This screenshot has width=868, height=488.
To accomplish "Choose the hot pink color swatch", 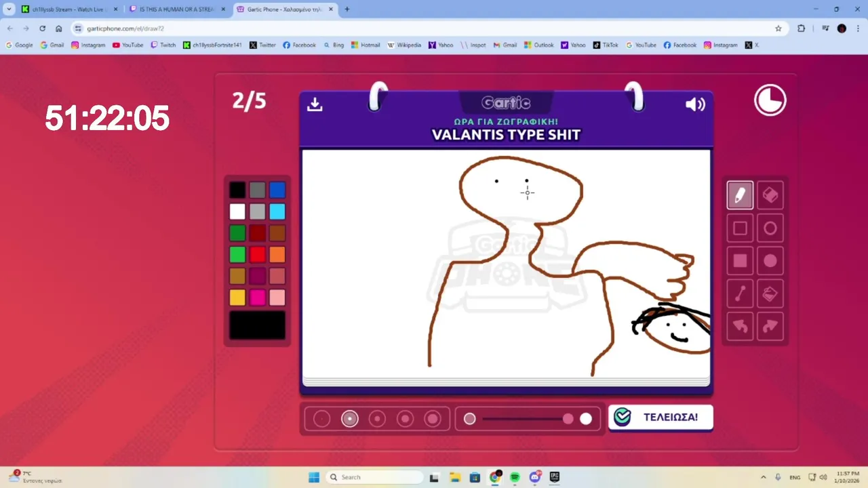I will [257, 298].
